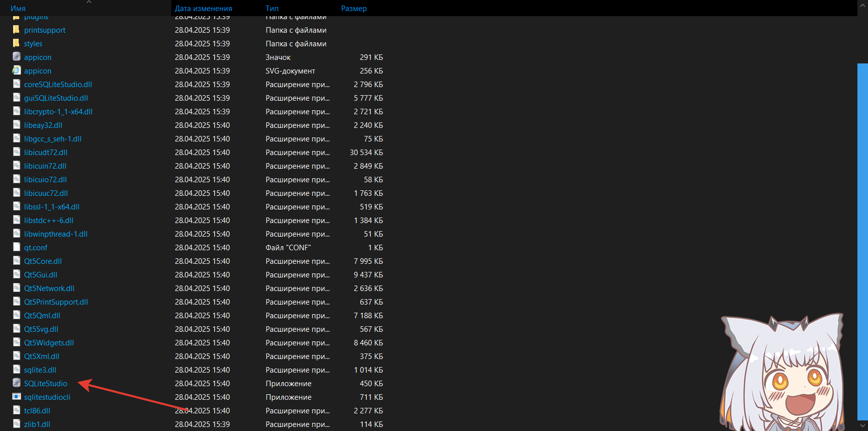Click the printsupport folder icon
Screen dimensions: 868x431
(17, 30)
